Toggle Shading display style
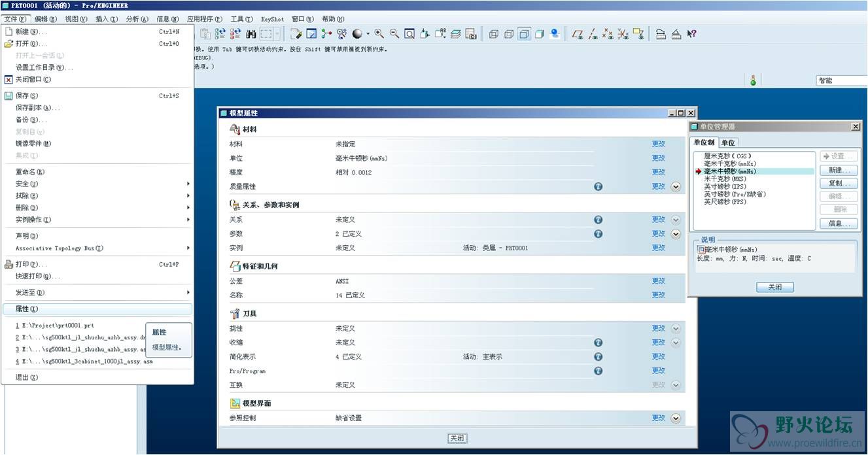This screenshot has height=455, width=868. [539, 33]
